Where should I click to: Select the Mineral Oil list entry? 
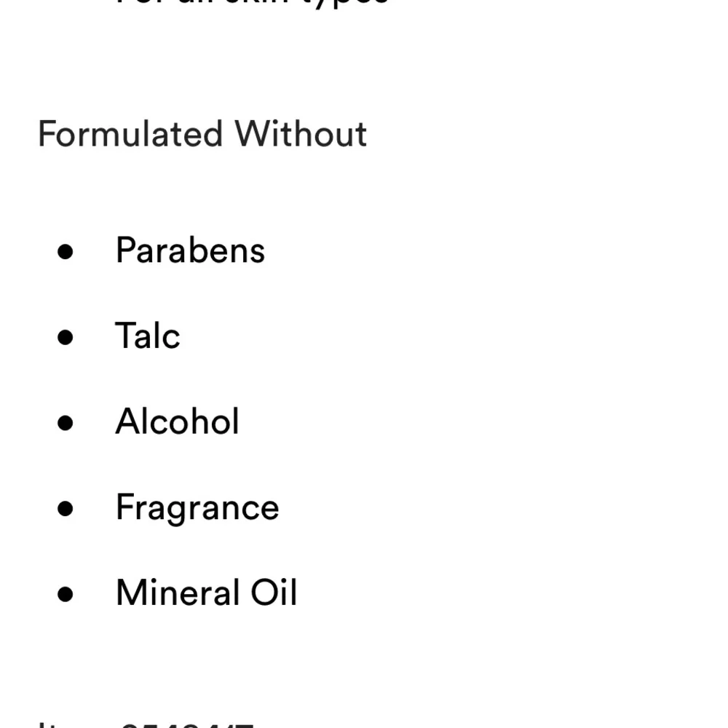coord(207,593)
